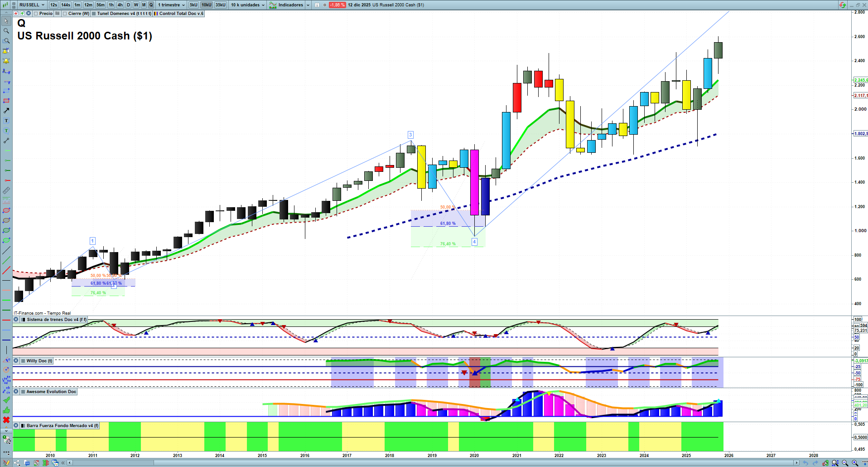Click the refresh icon in top-right corner
The image size is (868, 467).
pos(842,5)
